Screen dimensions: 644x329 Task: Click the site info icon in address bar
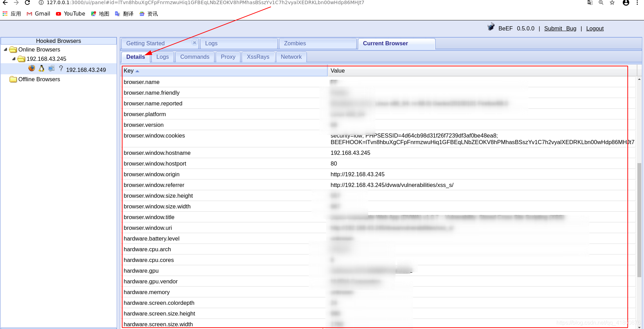click(41, 2)
